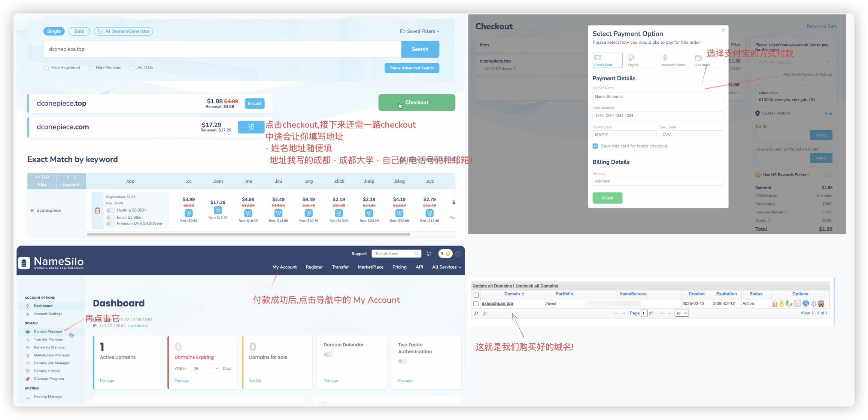This screenshot has height=420, width=868.
Task: Click the refresh icon below domain table
Action: (x=485, y=313)
